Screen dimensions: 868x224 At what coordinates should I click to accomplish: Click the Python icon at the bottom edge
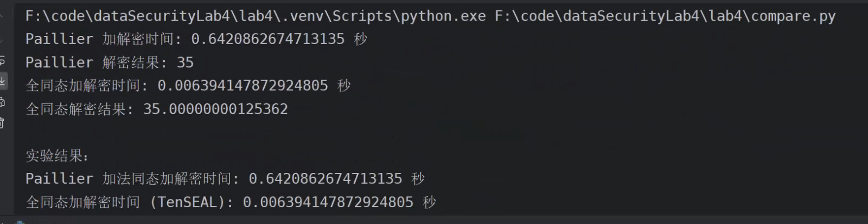coord(21,222)
